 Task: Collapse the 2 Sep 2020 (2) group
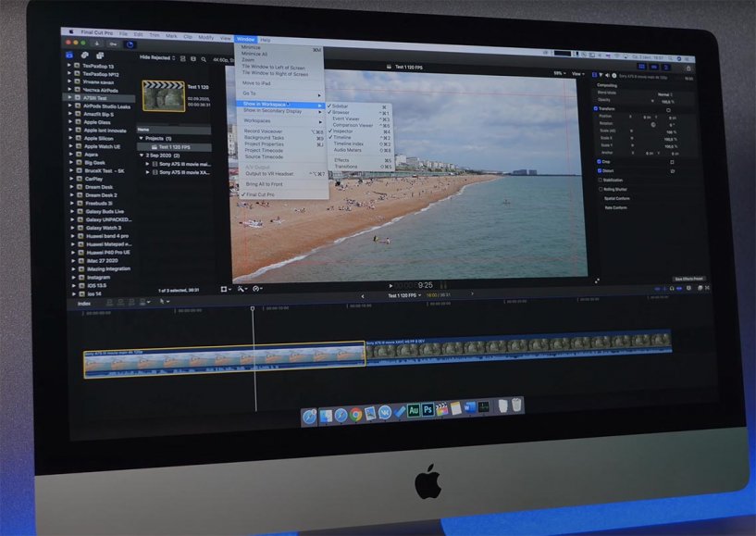(142, 156)
